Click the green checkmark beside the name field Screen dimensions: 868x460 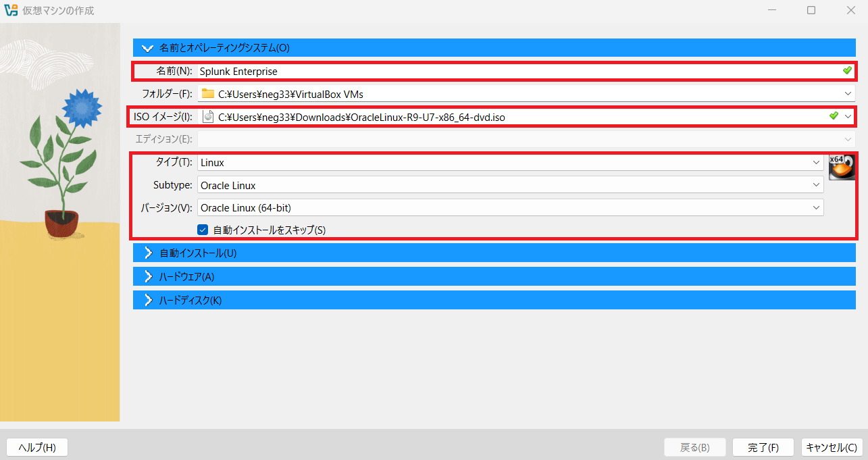pyautogui.click(x=846, y=70)
